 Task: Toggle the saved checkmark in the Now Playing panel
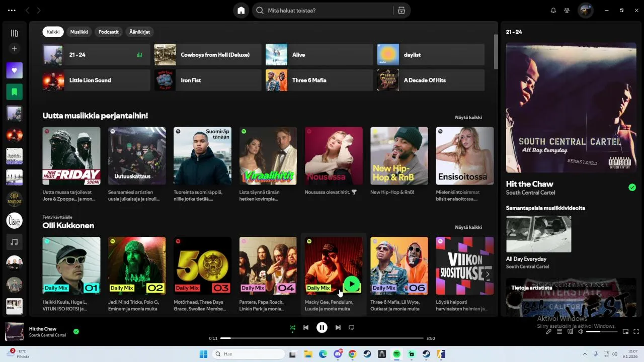(632, 188)
